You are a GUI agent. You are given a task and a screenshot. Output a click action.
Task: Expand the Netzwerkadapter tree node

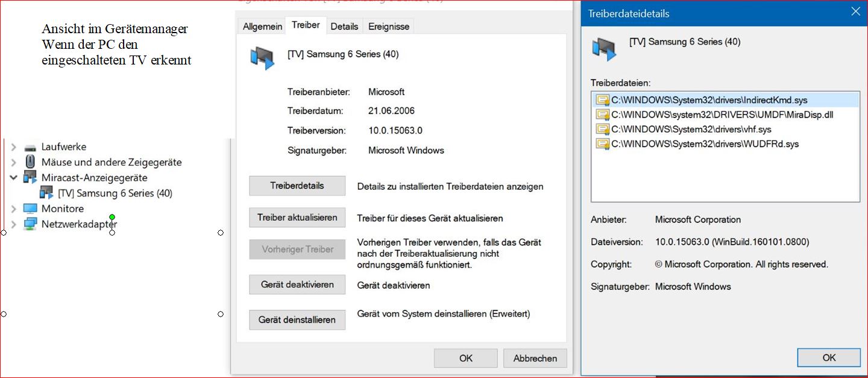pos(13,224)
